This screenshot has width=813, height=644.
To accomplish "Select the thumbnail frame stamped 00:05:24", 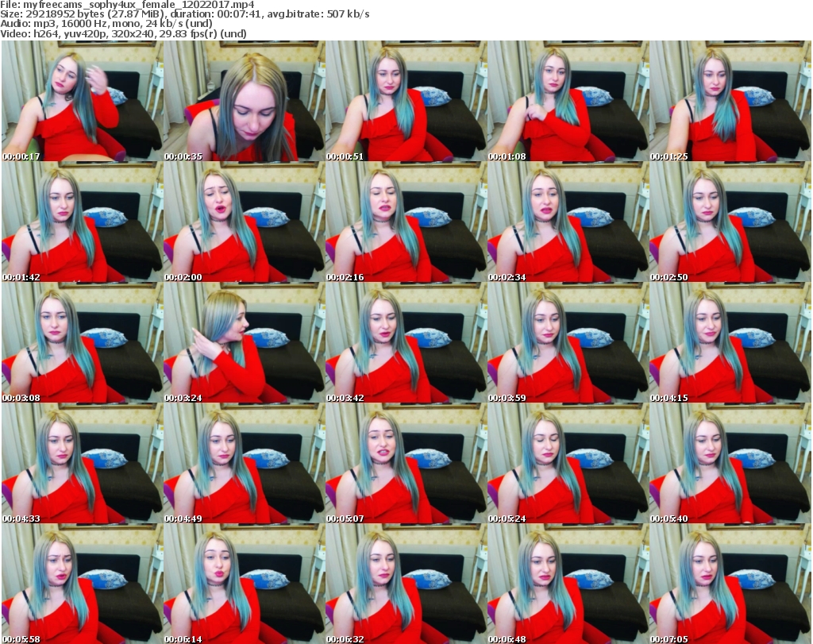I will pos(568,464).
